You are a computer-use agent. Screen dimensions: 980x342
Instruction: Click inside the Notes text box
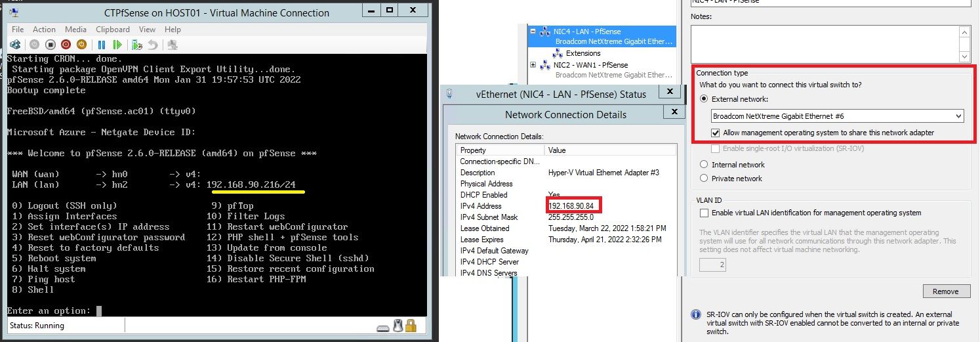825,45
